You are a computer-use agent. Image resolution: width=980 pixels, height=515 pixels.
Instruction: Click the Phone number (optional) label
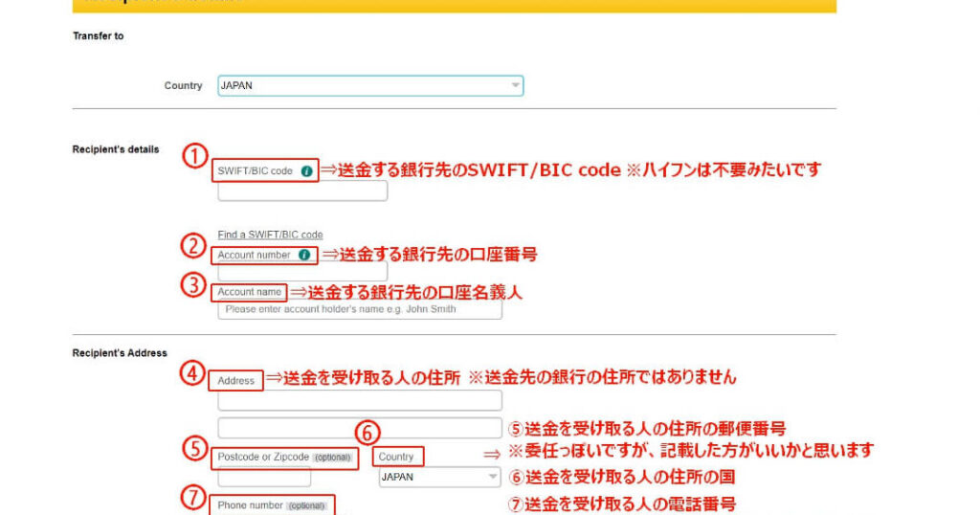click(272, 505)
